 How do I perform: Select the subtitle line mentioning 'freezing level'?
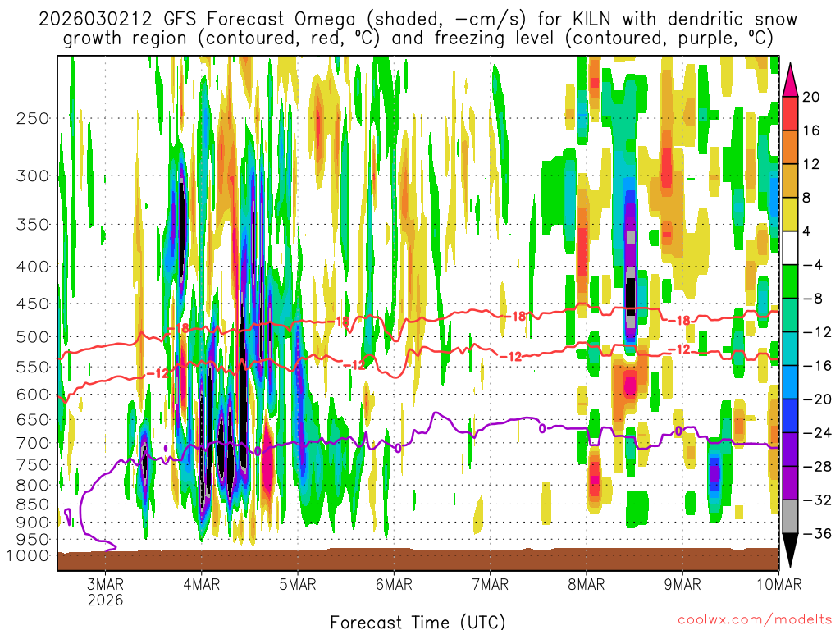(x=418, y=39)
